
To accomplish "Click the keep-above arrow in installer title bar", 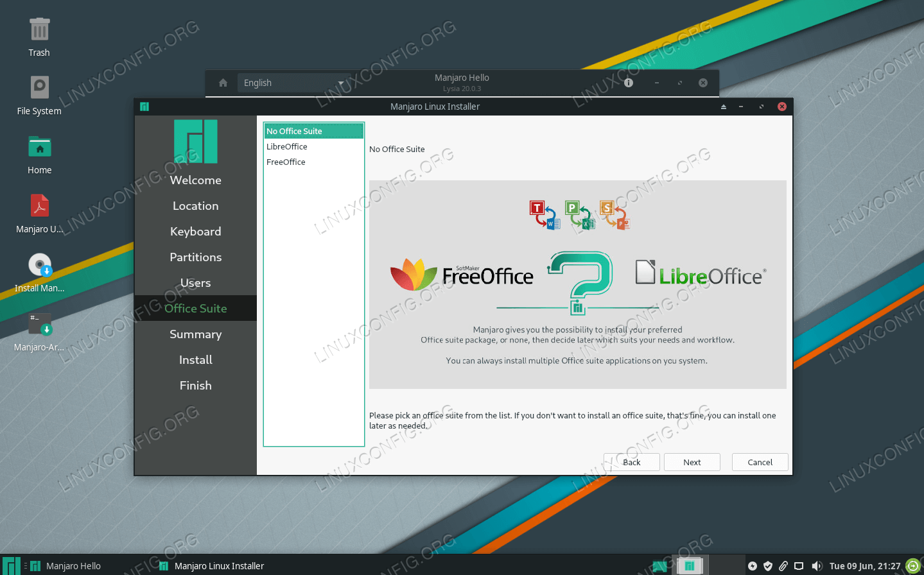I will [724, 107].
